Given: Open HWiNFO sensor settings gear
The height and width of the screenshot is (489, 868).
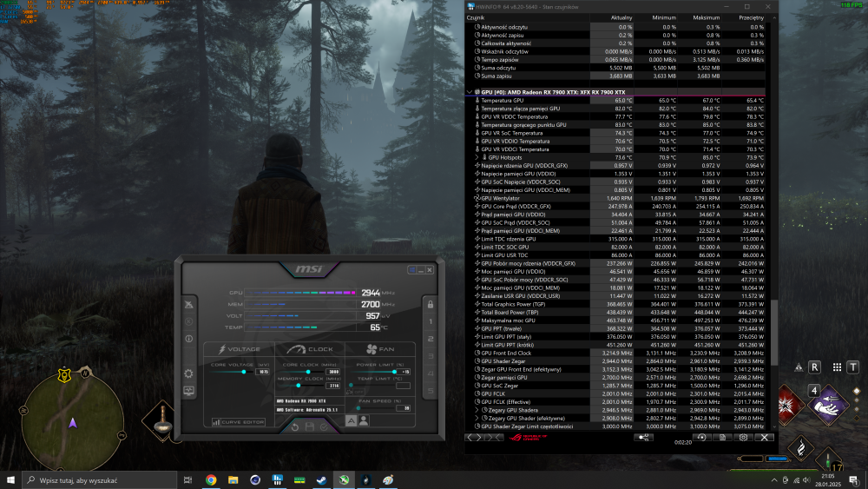Looking at the screenshot, I should tap(743, 437).
